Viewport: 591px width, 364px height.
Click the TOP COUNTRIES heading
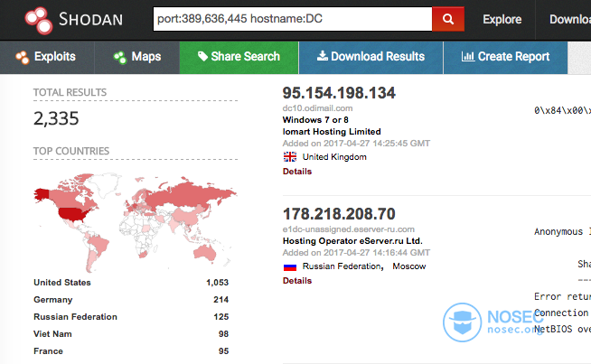coord(71,151)
